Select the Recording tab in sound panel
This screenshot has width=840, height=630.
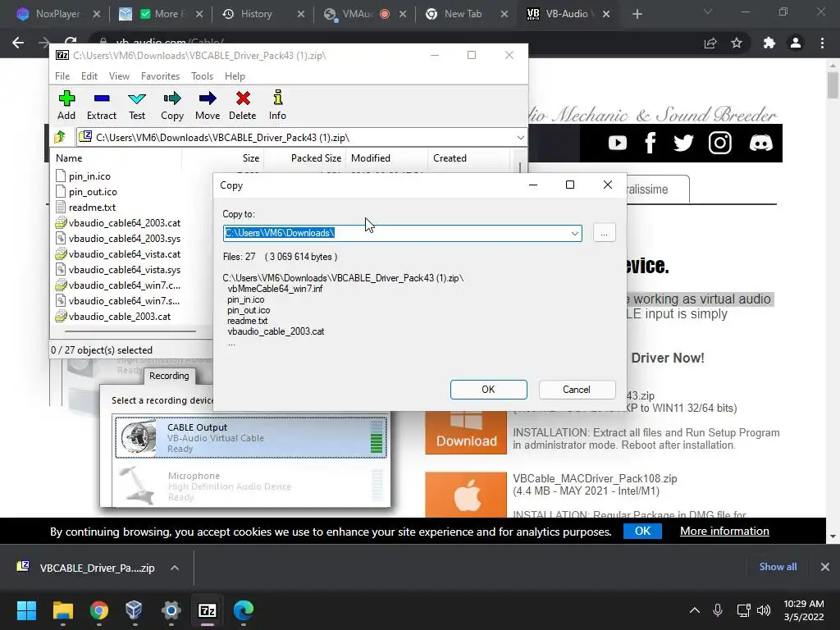[x=169, y=376]
